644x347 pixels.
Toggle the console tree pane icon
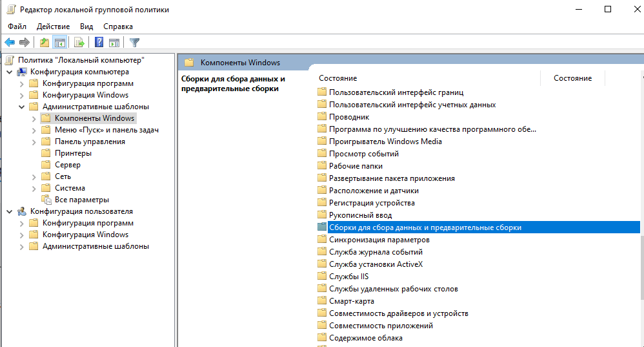(59, 43)
